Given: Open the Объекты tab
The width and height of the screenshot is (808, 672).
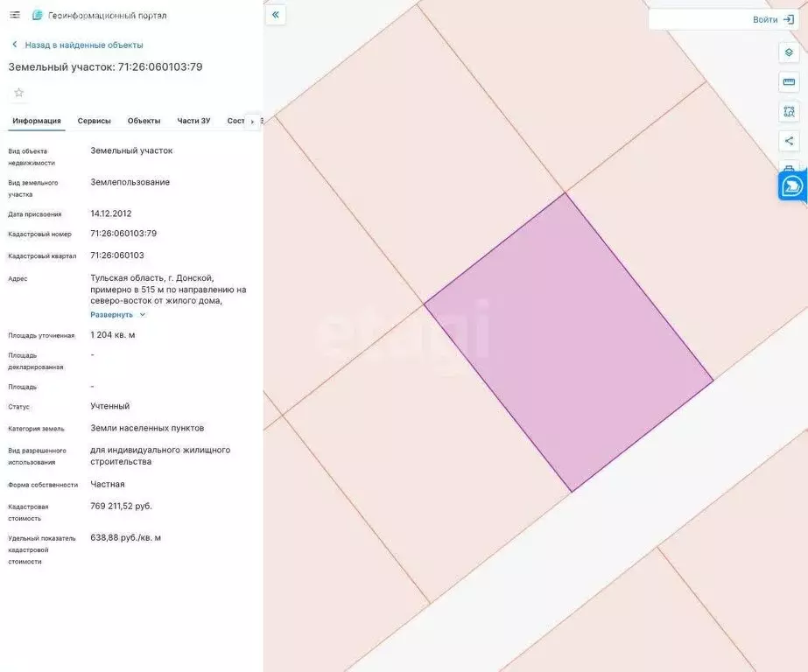Looking at the screenshot, I should click(144, 121).
